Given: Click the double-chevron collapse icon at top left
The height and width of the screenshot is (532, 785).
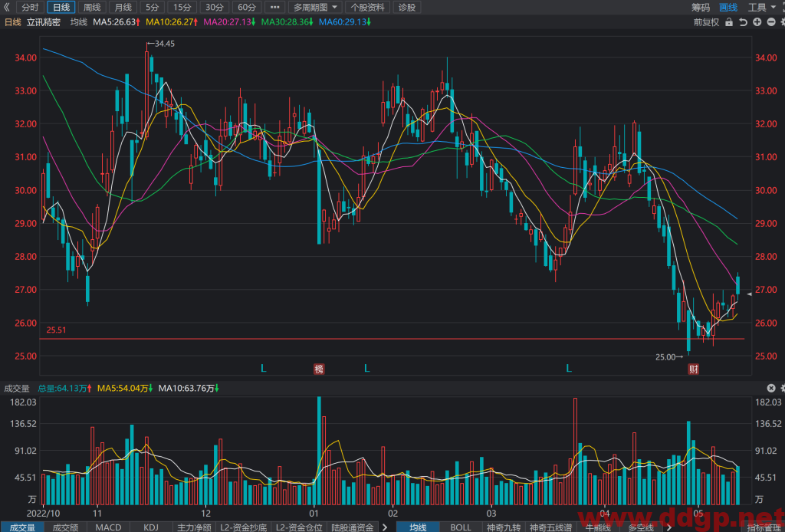Looking at the screenshot, I should click(x=7, y=7).
